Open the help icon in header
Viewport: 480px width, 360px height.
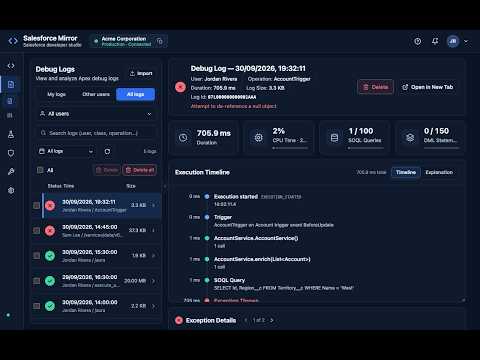tap(417, 41)
